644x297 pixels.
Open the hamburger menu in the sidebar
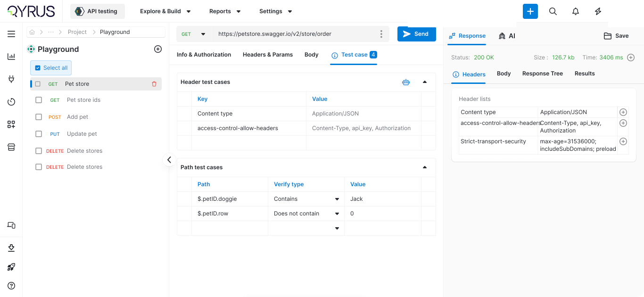pos(11,34)
